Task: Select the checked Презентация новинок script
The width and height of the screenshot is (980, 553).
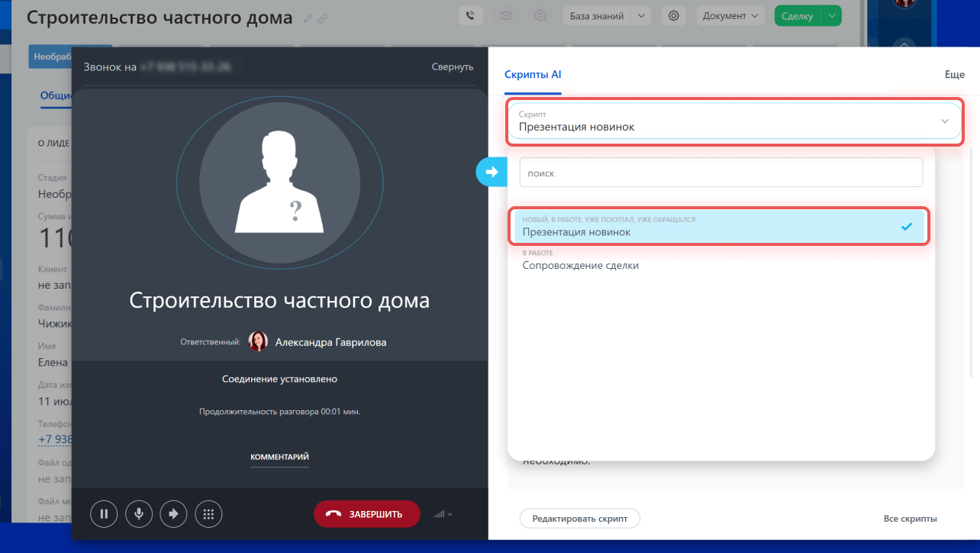Action: 718,226
